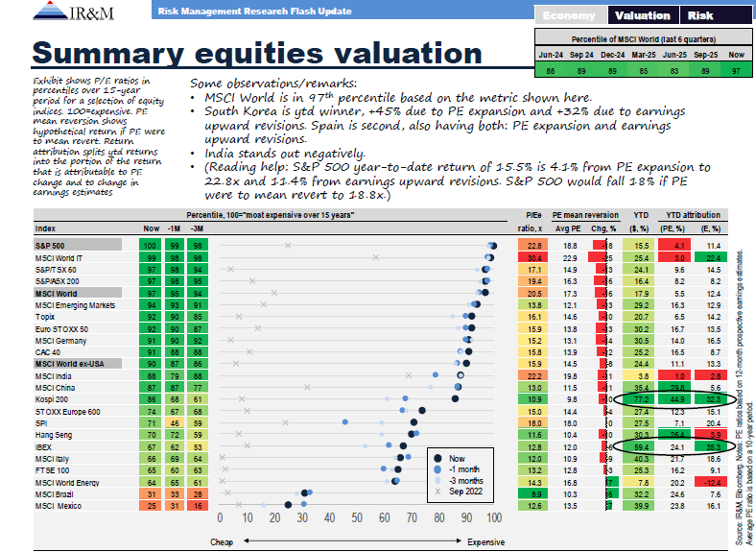Select the Kospi 200 row label
The image size is (756, 552).
pos(52,399)
